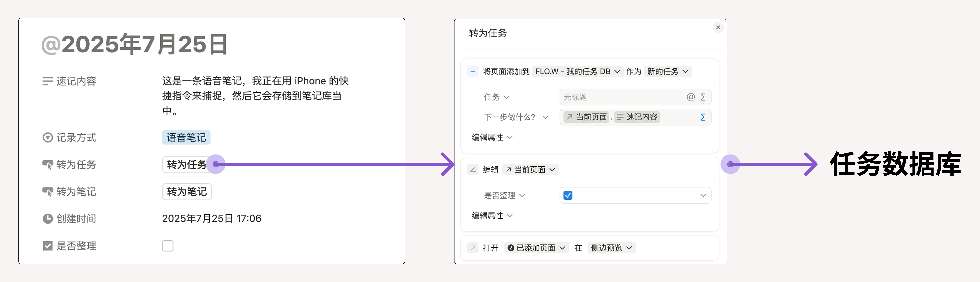Click the 转为任务 dialog title
980x282 pixels.
click(x=488, y=33)
